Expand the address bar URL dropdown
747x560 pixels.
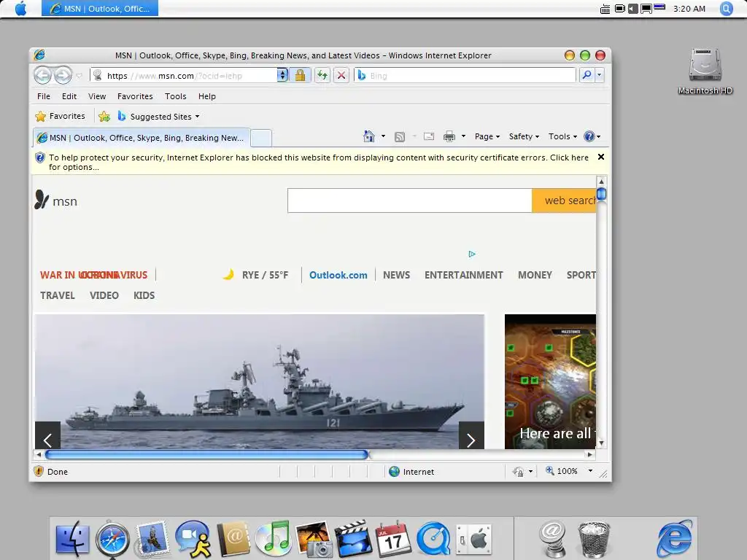(282, 75)
